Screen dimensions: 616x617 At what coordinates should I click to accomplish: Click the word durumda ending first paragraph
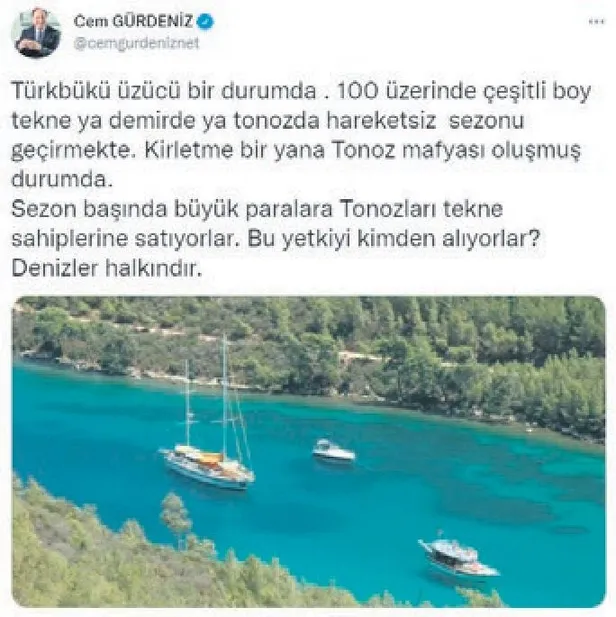pyautogui.click(x=62, y=179)
